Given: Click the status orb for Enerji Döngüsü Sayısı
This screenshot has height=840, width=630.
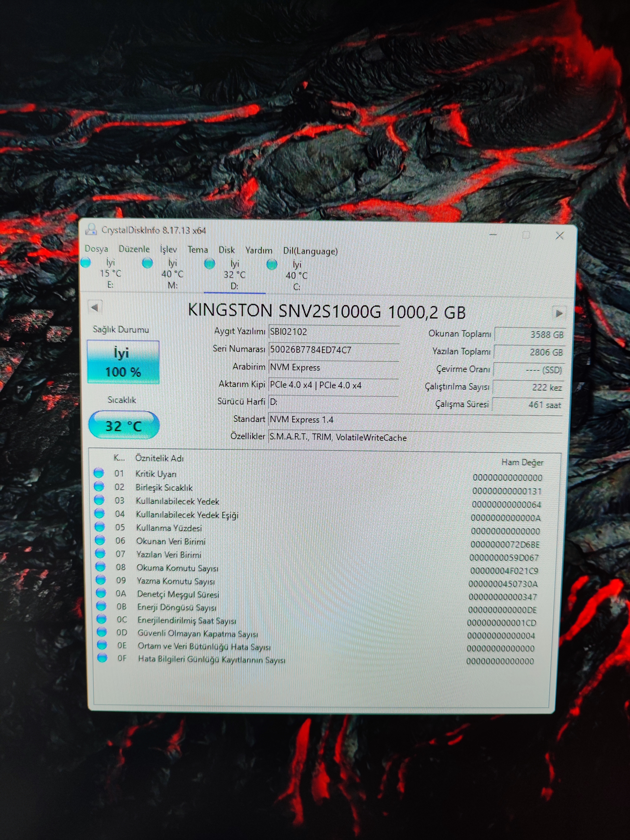Looking at the screenshot, I should point(101,606).
